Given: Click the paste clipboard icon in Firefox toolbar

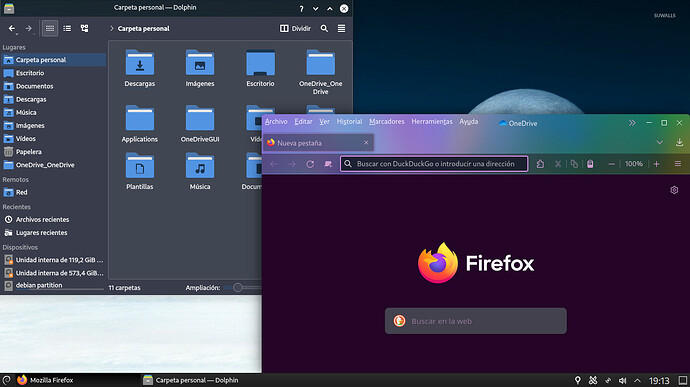Looking at the screenshot, I should point(590,164).
